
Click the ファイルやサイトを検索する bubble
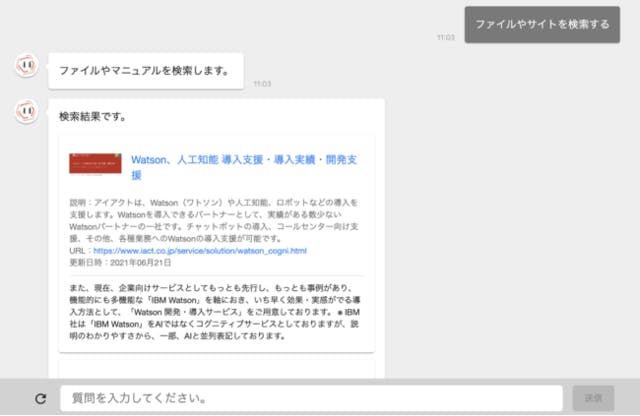[x=542, y=24]
